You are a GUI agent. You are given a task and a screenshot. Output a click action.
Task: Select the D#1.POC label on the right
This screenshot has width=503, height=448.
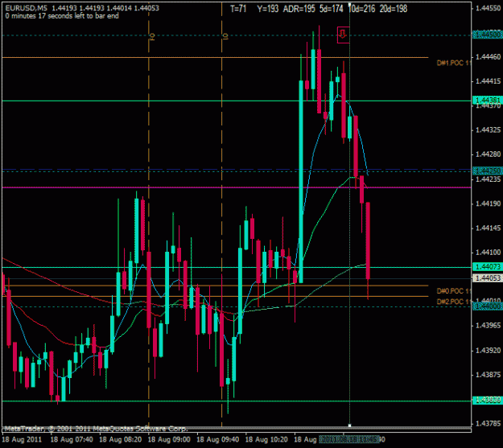(x=454, y=64)
